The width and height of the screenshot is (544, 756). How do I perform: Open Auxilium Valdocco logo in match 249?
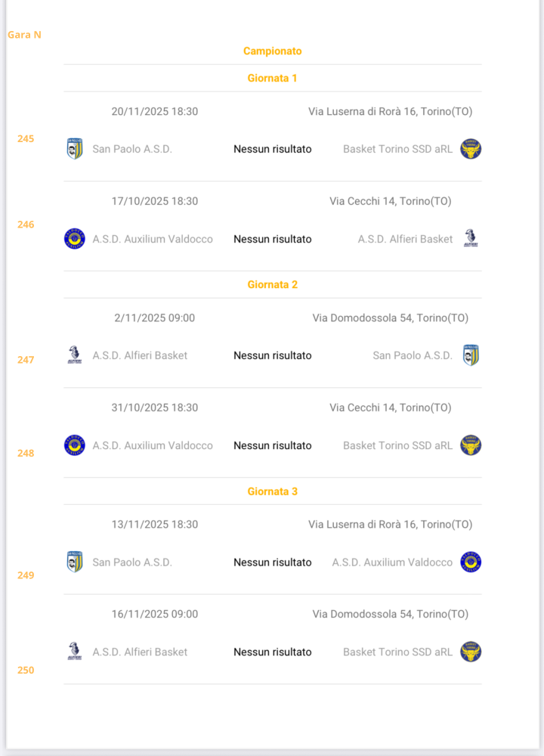pos(471,562)
